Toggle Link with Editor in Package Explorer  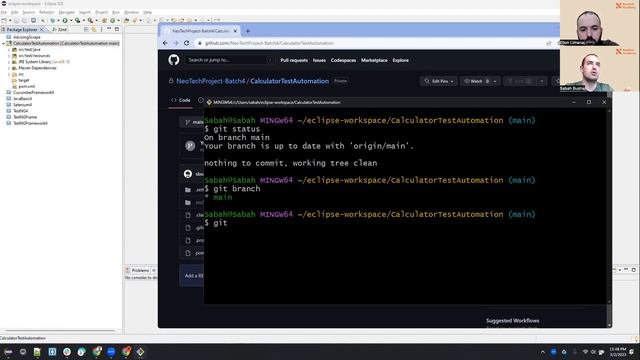[94, 29]
